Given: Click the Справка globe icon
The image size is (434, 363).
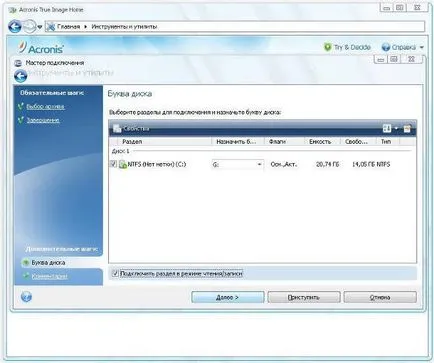Looking at the screenshot, I should [386, 47].
